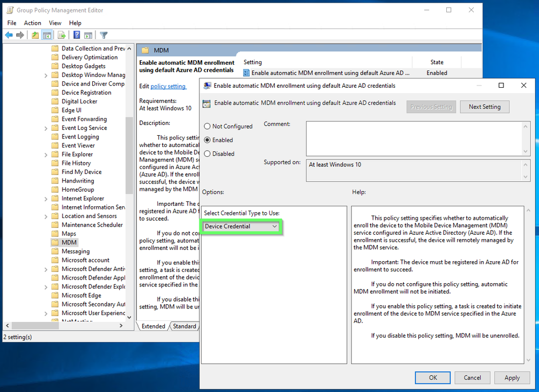Select the Disabled radio button
The height and width of the screenshot is (392, 539).
click(208, 154)
